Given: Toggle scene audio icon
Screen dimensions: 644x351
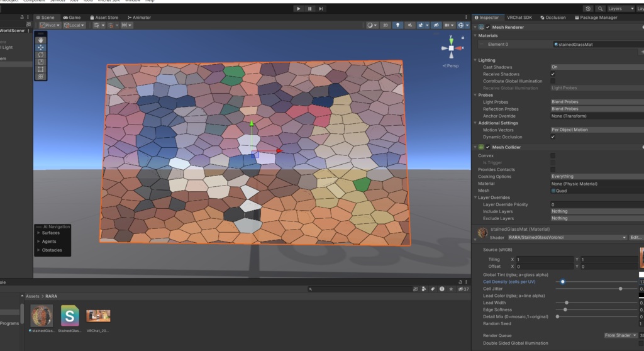Looking at the screenshot, I should click(410, 25).
